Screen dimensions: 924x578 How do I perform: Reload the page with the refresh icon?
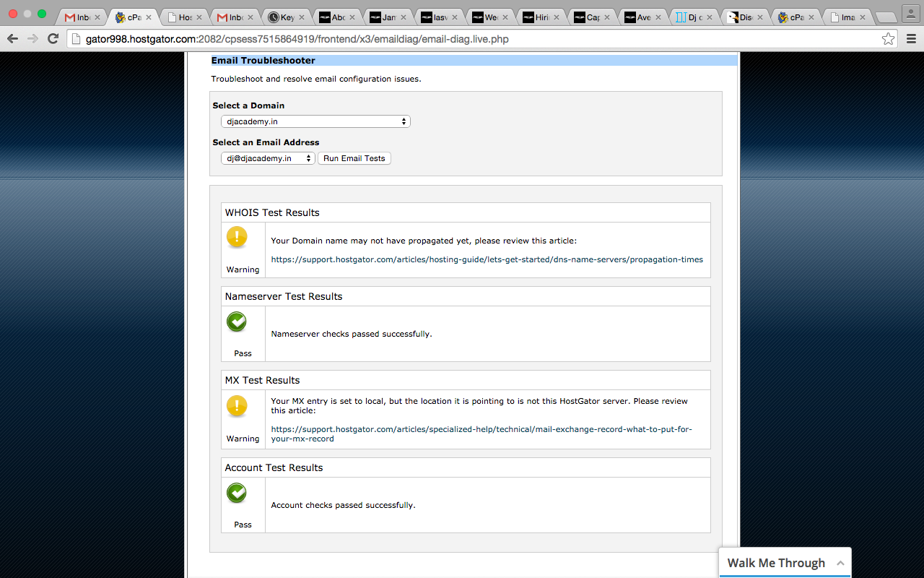tap(53, 39)
